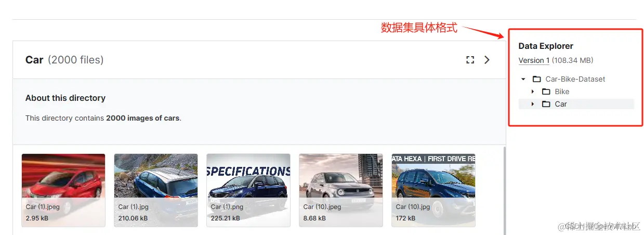
Task: Expand the Car folder arrow
Action: click(533, 104)
